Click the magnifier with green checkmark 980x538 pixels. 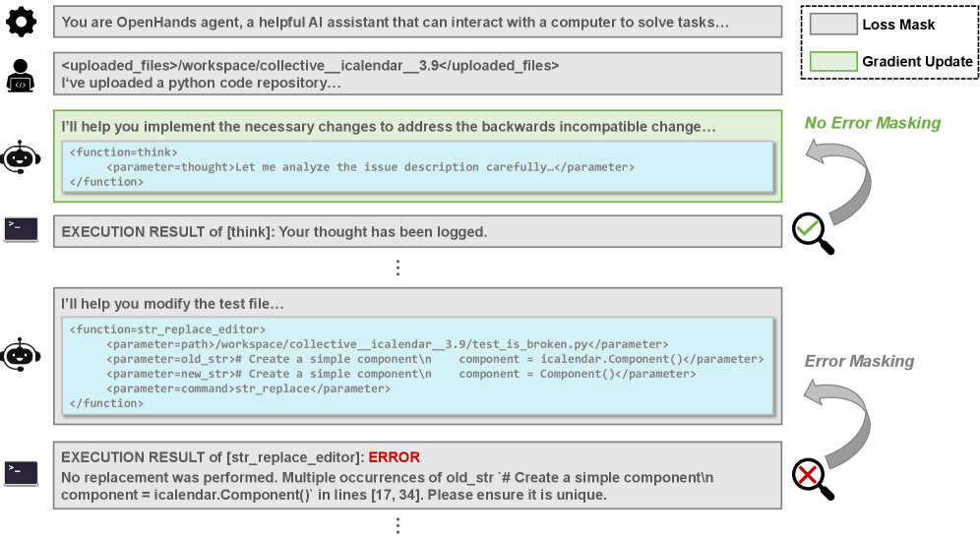coord(813,234)
